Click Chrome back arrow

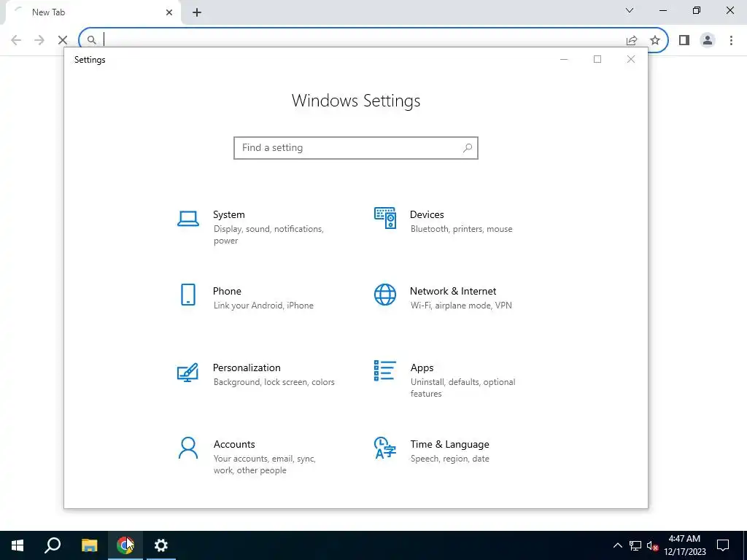coord(16,40)
